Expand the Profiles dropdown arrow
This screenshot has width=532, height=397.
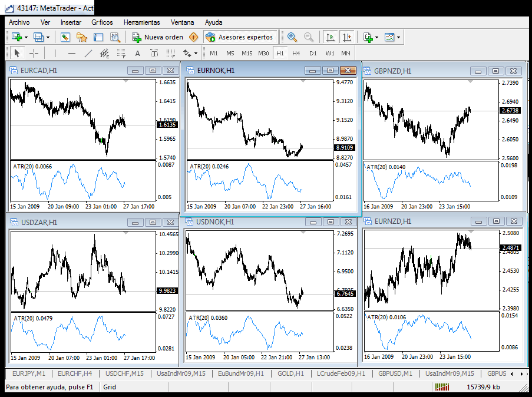(48, 37)
